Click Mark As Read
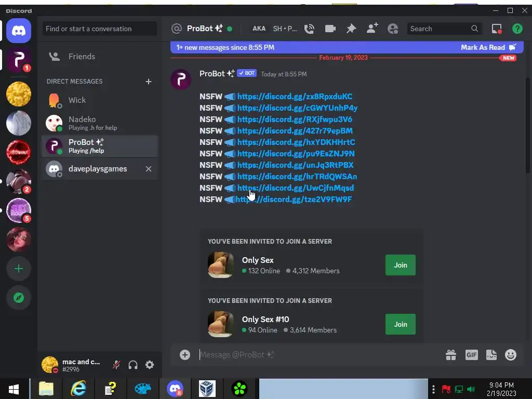532x399 pixels. 488,47
